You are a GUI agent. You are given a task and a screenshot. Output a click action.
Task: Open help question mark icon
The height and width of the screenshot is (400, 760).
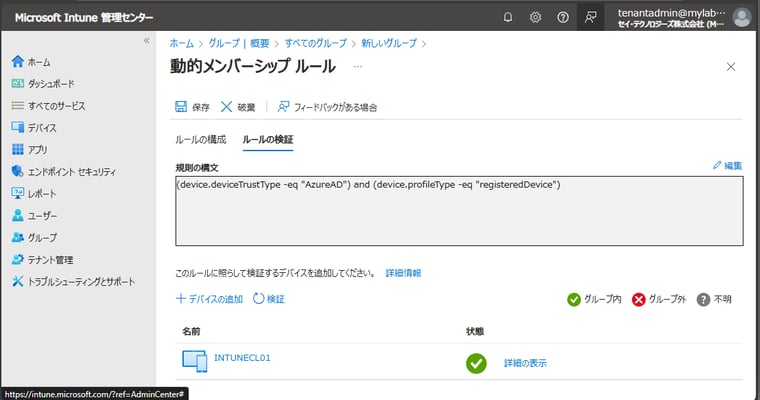coord(563,17)
